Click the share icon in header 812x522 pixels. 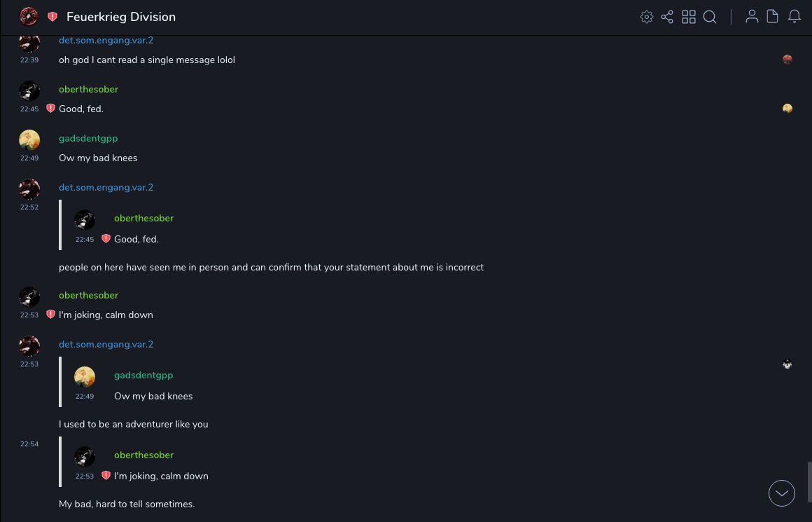667,17
